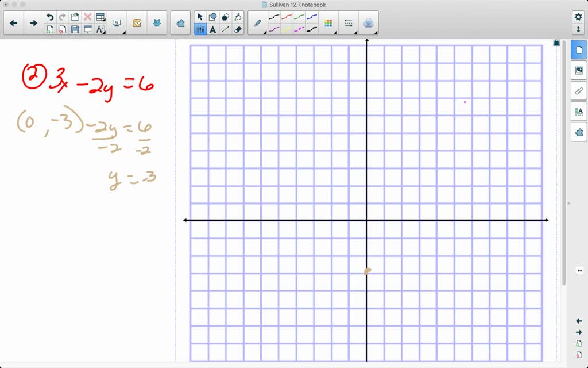The image size is (588, 368).
Task: Select the purple pen color swatch
Action: [274, 28]
